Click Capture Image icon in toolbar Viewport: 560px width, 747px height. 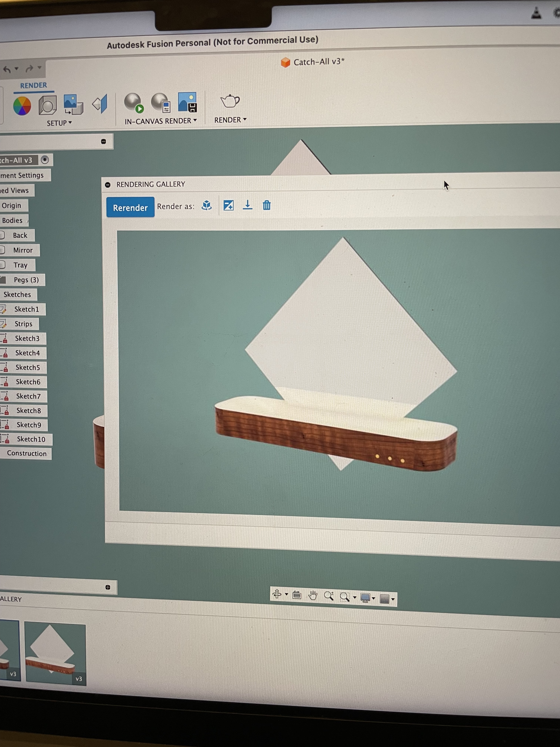pyautogui.click(x=187, y=102)
